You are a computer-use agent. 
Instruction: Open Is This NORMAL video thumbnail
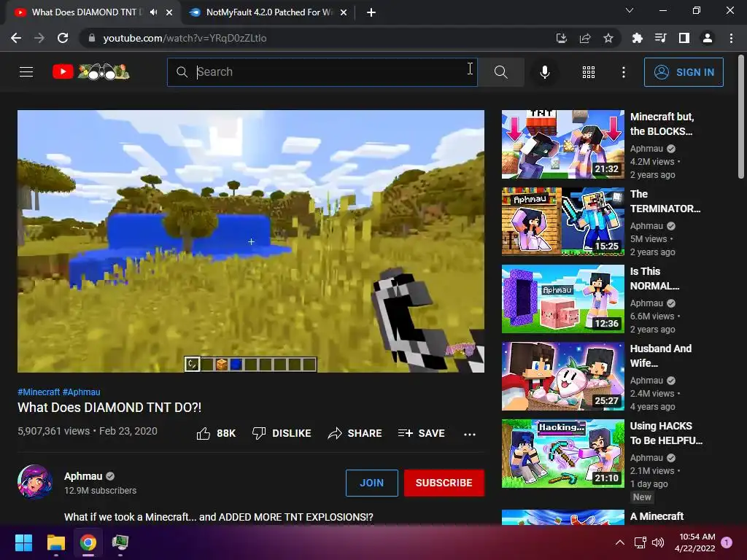pyautogui.click(x=563, y=298)
